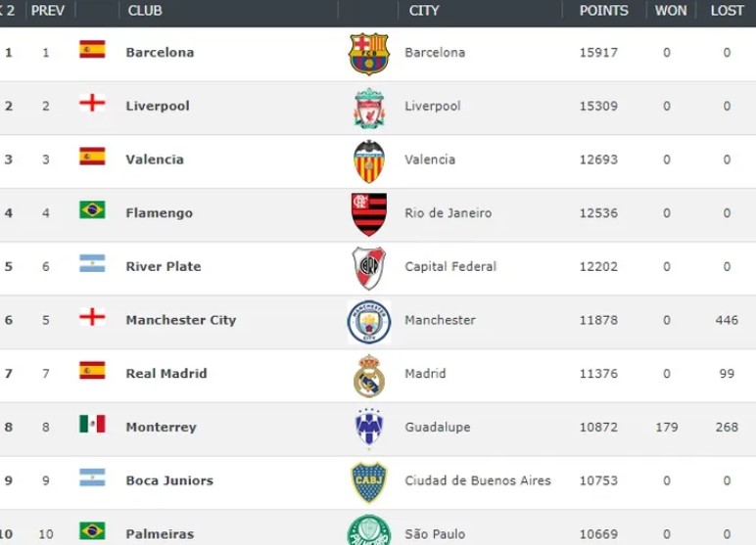Viewport: 756px width, 545px height.
Task: Open the Manchester City club link
Action: tap(180, 320)
